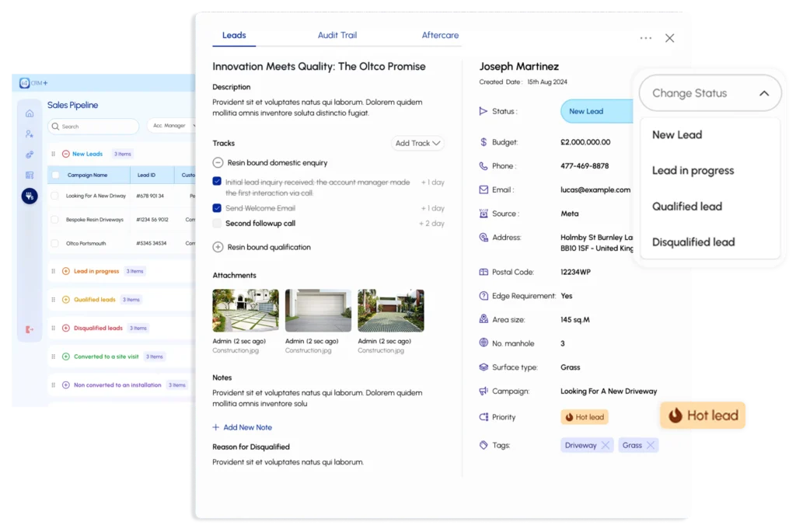
Task: Close the lead details panel
Action: (669, 38)
